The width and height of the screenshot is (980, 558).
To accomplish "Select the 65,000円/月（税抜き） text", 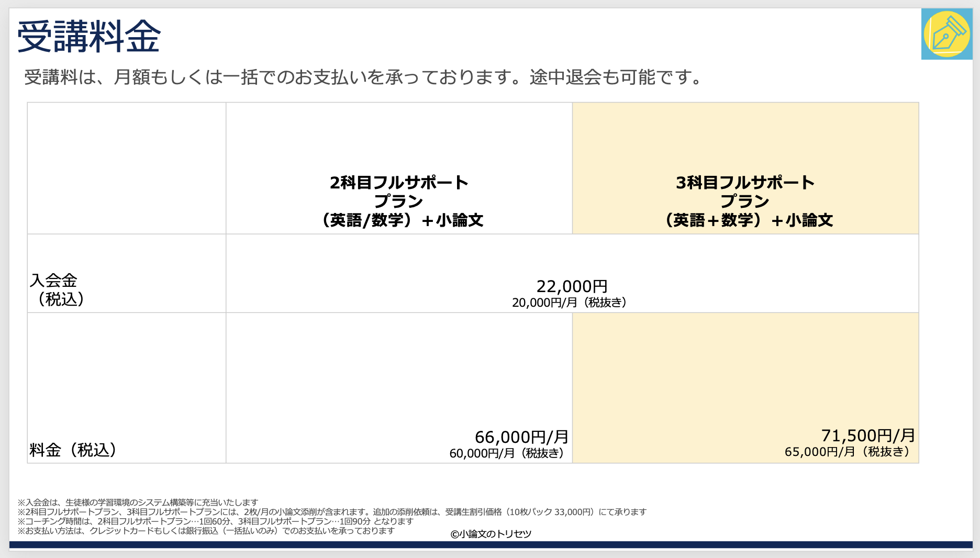I will pos(849,452).
